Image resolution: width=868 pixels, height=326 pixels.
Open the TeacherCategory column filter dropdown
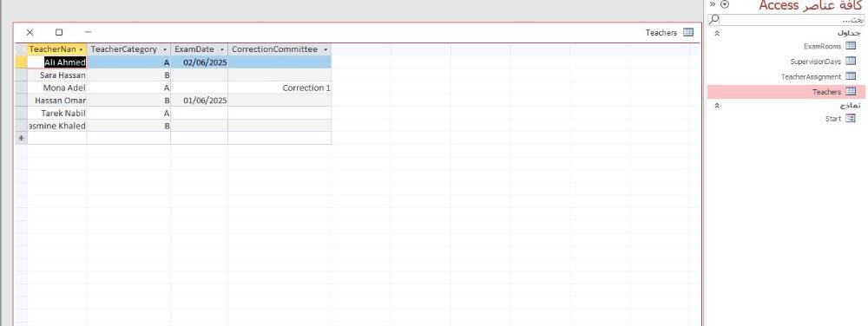(165, 49)
